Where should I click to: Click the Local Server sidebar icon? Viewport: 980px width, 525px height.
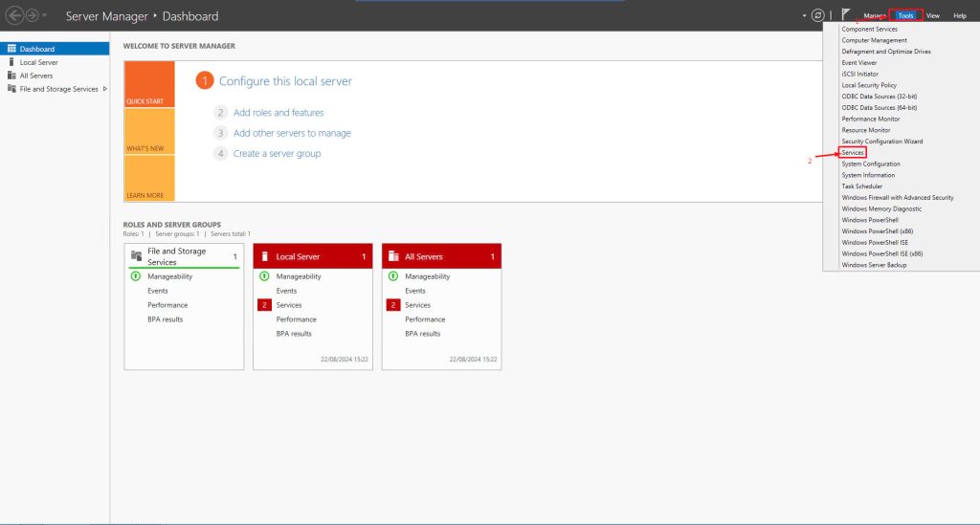(x=11, y=62)
